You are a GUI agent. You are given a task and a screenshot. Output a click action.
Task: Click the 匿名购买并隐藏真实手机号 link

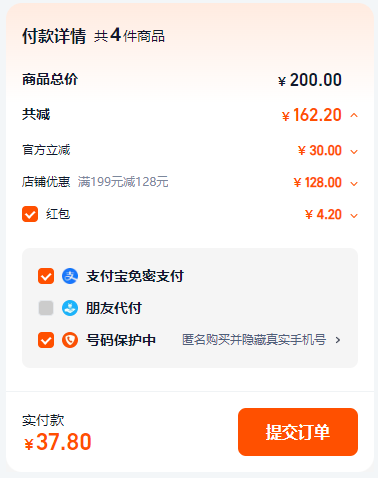[254, 340]
